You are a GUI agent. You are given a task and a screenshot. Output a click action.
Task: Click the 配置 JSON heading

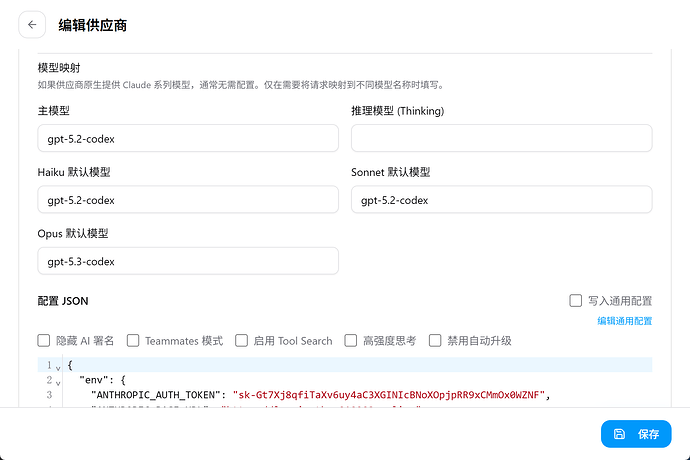(x=63, y=301)
